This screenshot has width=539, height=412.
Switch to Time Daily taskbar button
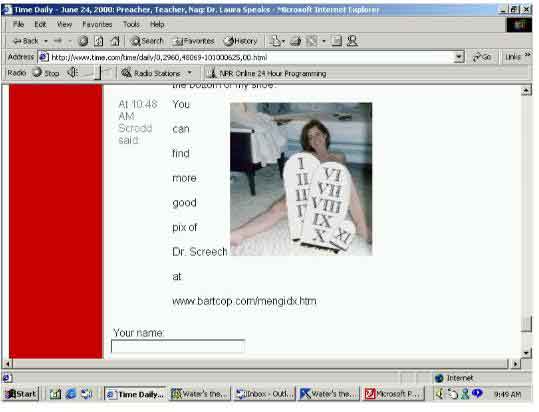click(135, 394)
